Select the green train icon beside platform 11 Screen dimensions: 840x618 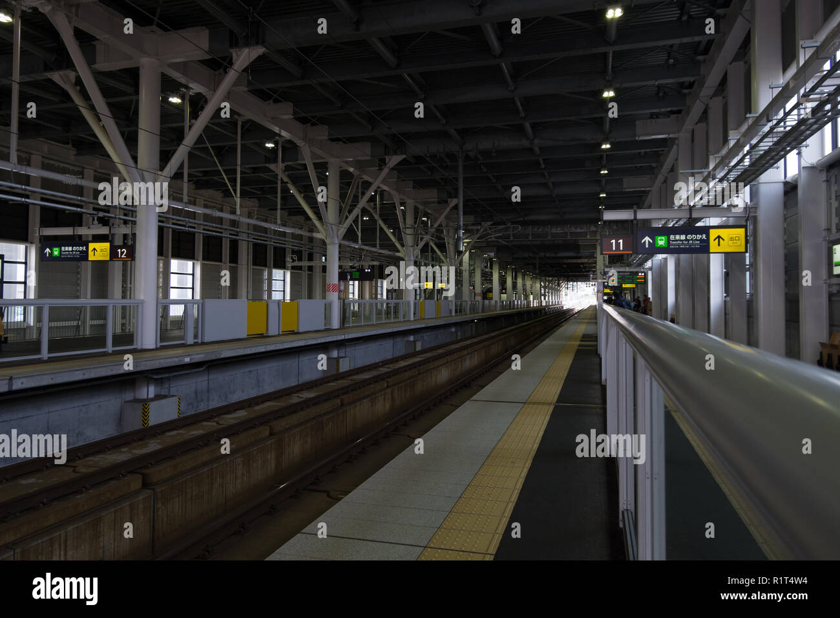click(661, 241)
